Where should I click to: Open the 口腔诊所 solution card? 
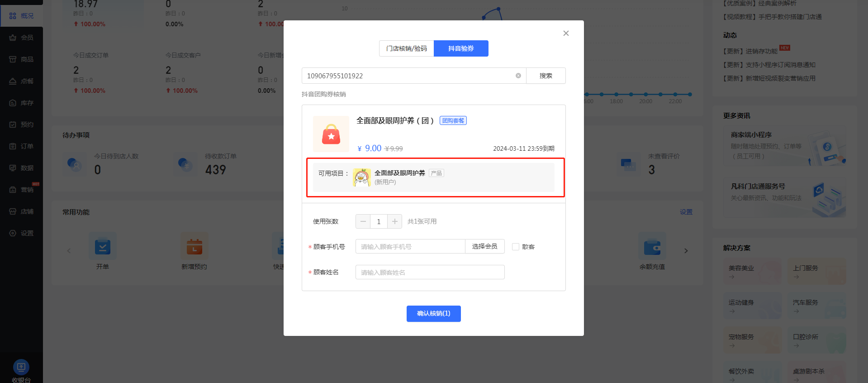click(x=817, y=340)
